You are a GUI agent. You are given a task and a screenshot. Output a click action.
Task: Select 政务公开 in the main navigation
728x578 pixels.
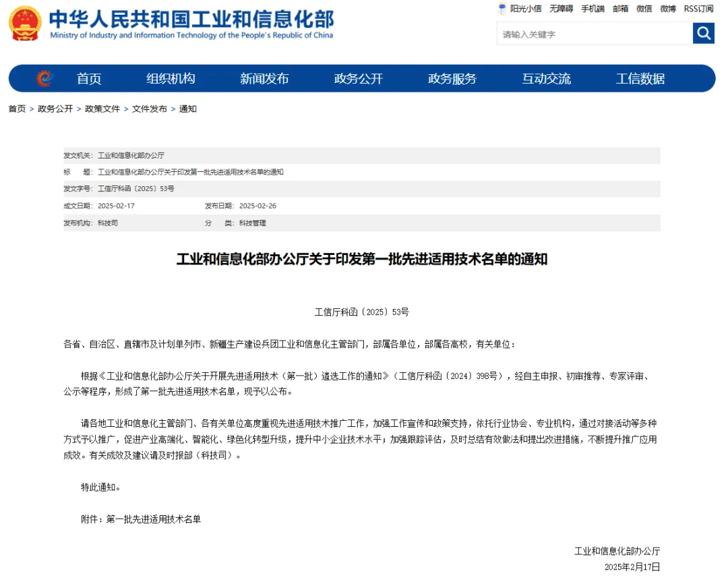pos(359,78)
